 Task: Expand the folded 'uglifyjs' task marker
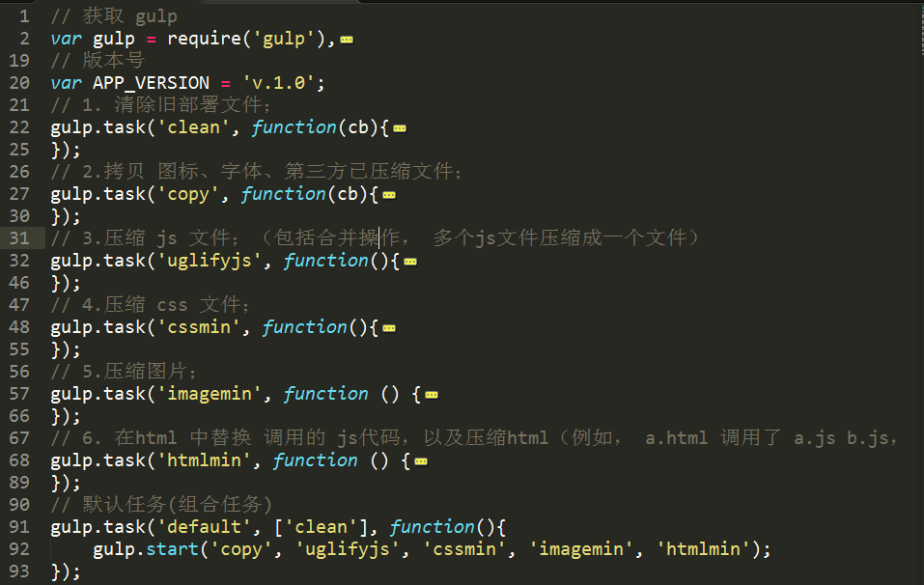(409, 262)
